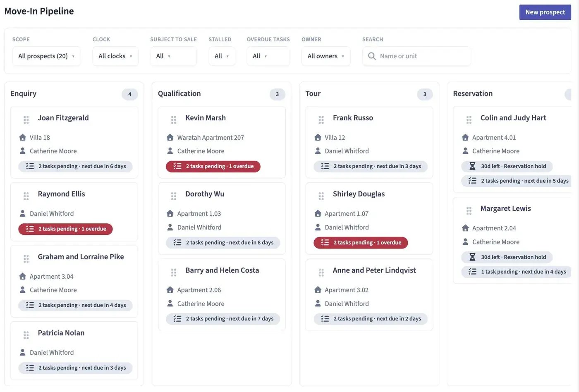
Task: Click drag handle on Patricia Nolan card
Action: tap(26, 335)
